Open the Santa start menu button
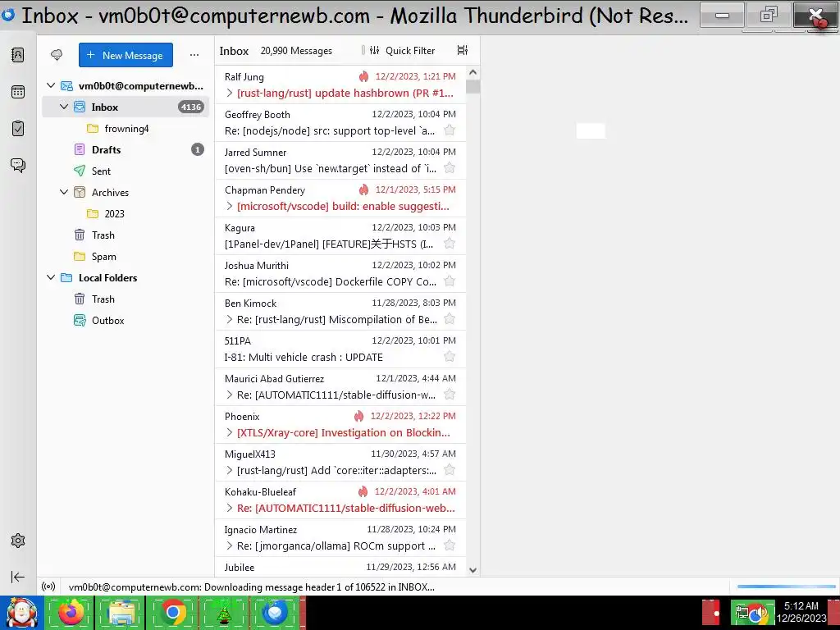The height and width of the screenshot is (630, 840). coord(21,613)
